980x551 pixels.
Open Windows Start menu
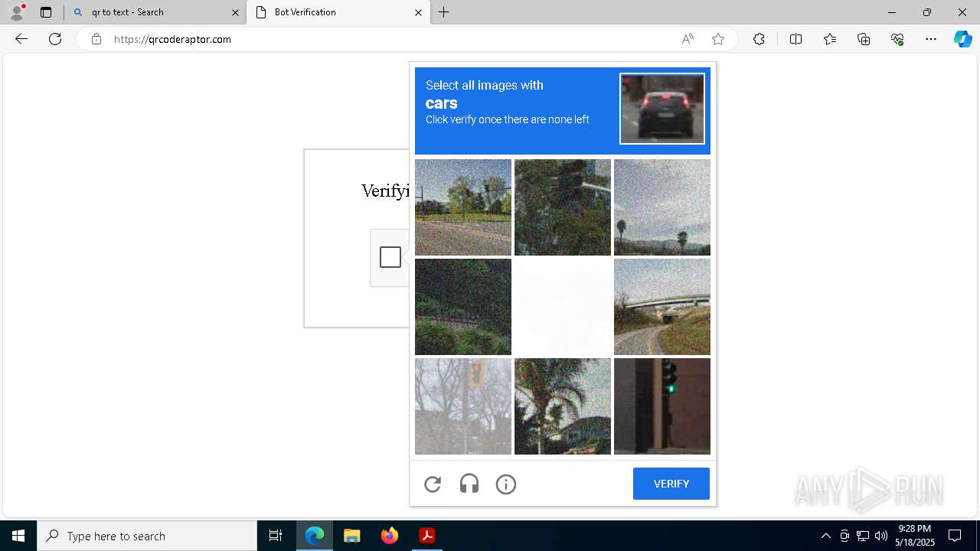(18, 536)
